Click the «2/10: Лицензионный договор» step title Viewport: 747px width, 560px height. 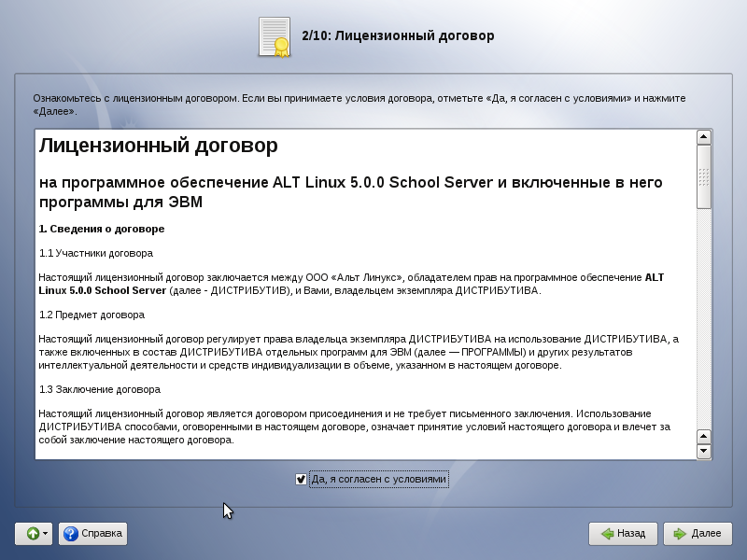coord(398,35)
